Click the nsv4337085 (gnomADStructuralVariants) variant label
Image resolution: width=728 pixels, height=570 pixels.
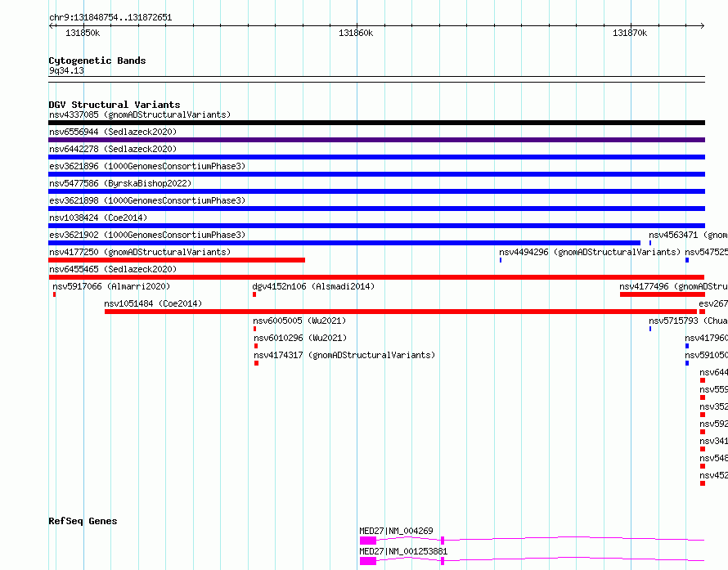tap(140, 114)
